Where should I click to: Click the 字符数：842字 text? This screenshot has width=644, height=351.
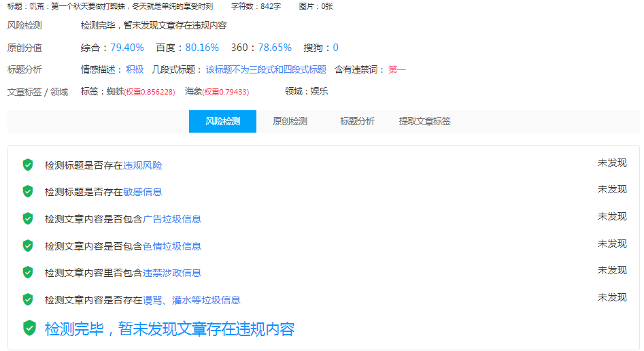click(256, 6)
